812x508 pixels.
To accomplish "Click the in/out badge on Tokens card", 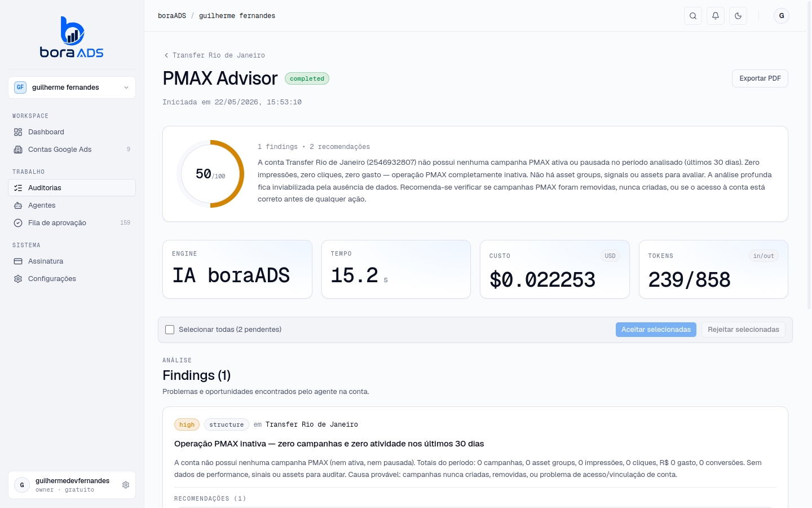I will [x=764, y=256].
